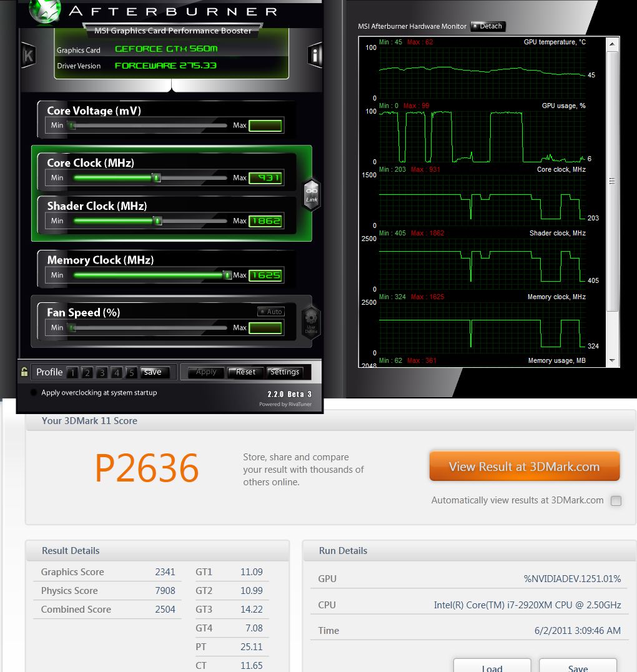
Task: Click the Memory clock MHz graph
Action: 482,328
